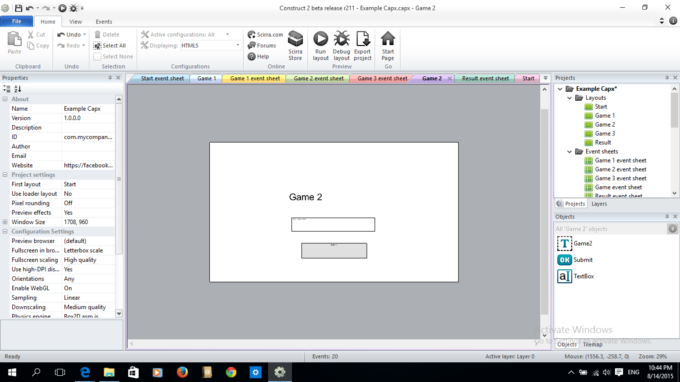
Task: Sort properties alphabetically icon
Action: coord(17,89)
